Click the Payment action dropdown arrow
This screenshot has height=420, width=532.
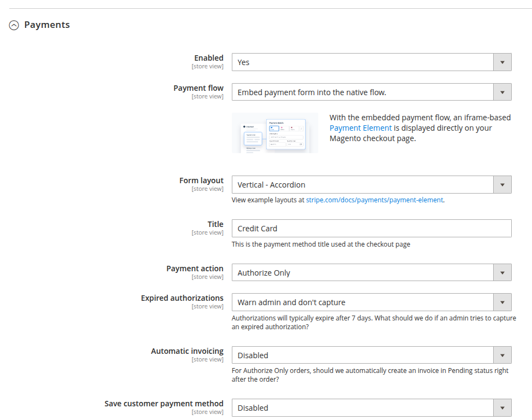pyautogui.click(x=502, y=273)
